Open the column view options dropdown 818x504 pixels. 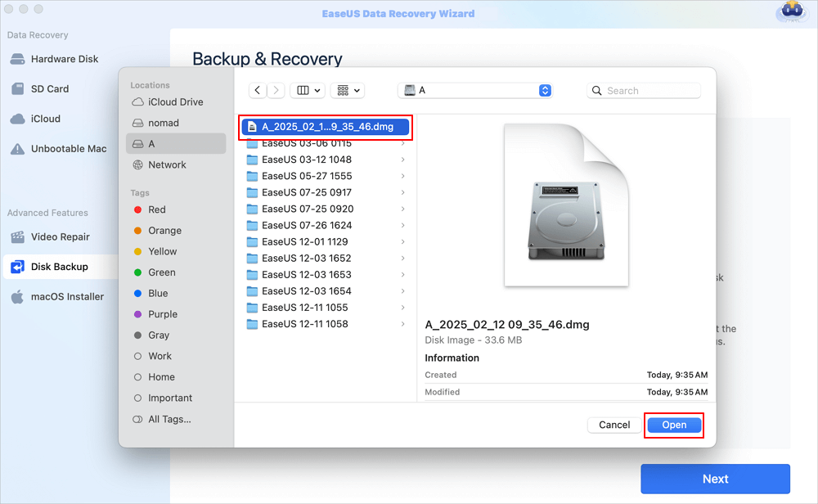click(308, 90)
